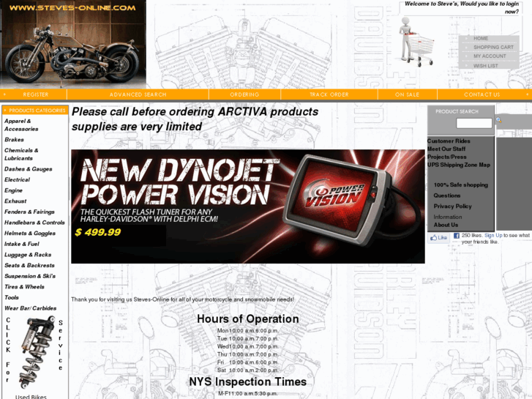Click the Facebook Like button
This screenshot has height=399, width=532.
click(x=438, y=238)
